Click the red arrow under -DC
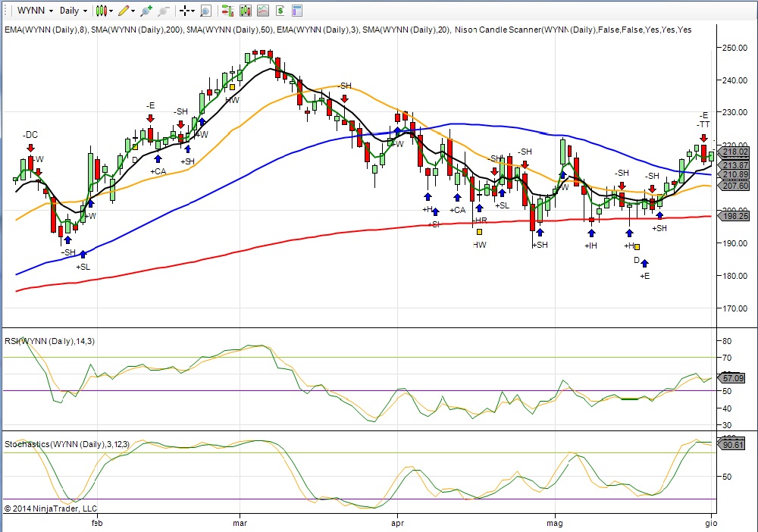The image size is (758, 532). (x=30, y=147)
